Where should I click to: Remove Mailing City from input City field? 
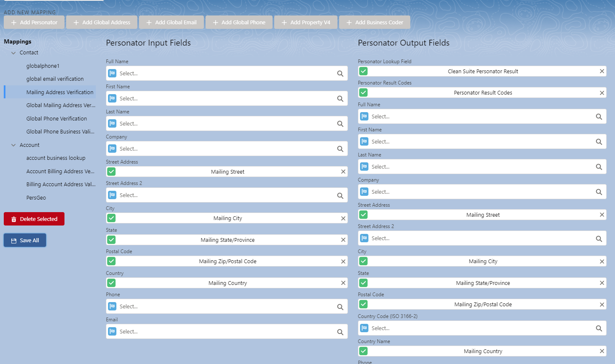pyautogui.click(x=343, y=218)
